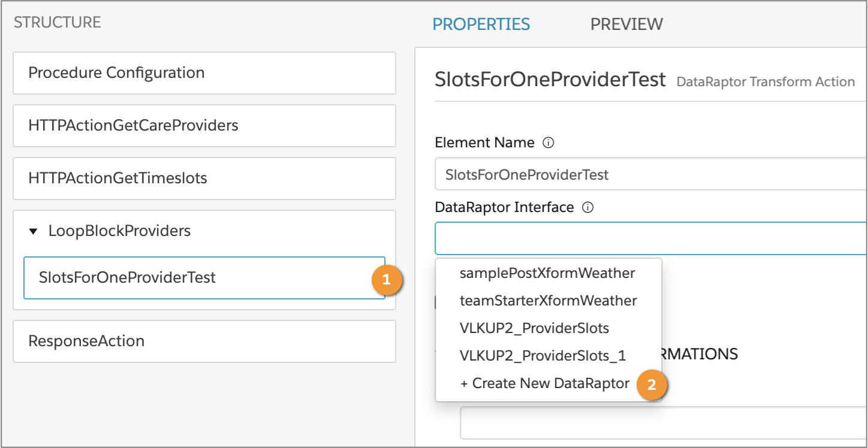Viewport: 868px width, 448px height.
Task: Pick VLKUP2_ProviderSlots_1 as the interface
Action: (x=543, y=355)
